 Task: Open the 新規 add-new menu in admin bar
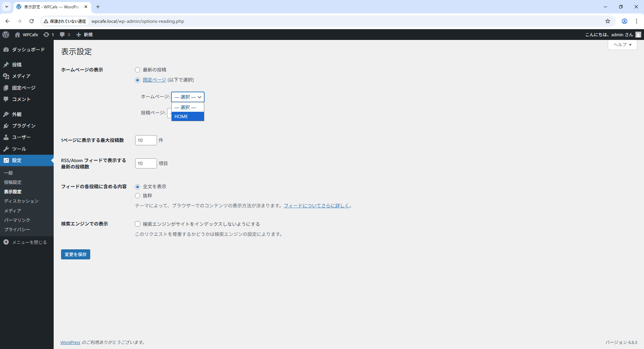(x=85, y=35)
